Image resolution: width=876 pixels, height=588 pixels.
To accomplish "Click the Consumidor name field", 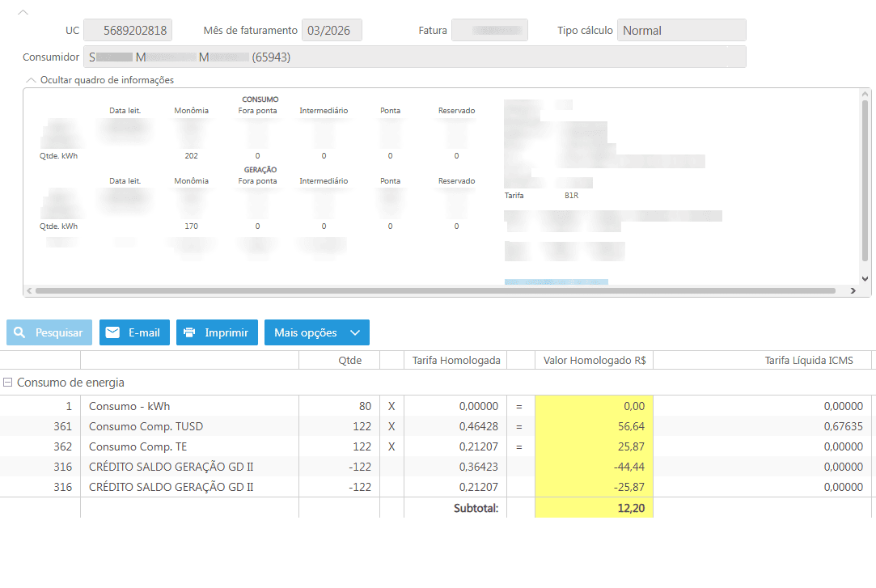I will [414, 57].
